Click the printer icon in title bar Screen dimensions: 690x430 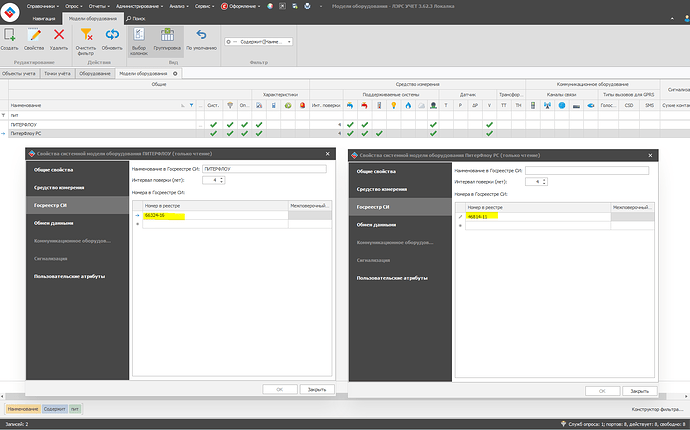(x=307, y=6)
